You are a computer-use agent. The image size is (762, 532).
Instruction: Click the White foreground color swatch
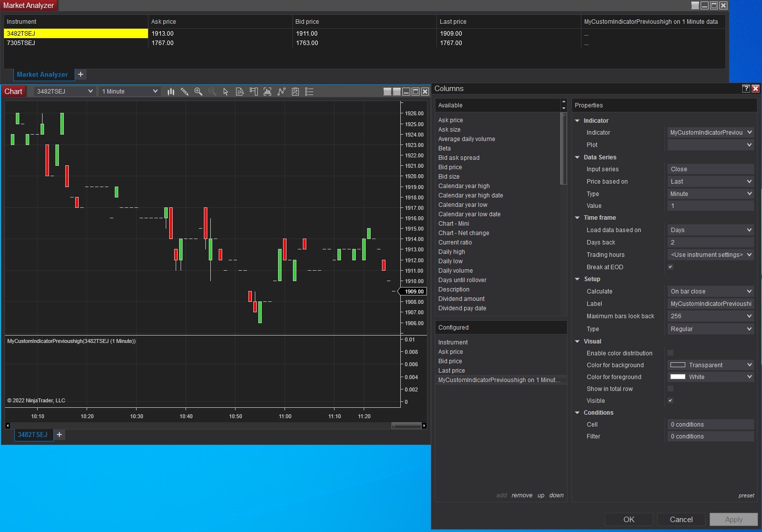tap(677, 377)
